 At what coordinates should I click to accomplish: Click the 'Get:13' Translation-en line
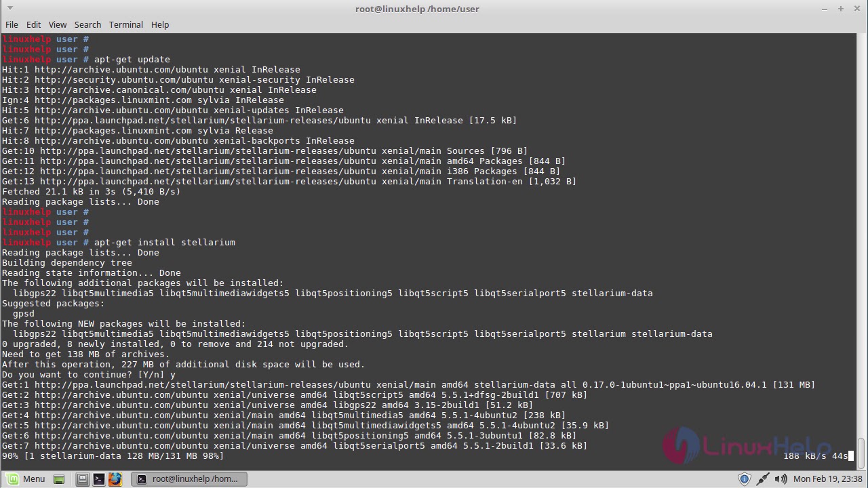[x=290, y=181]
